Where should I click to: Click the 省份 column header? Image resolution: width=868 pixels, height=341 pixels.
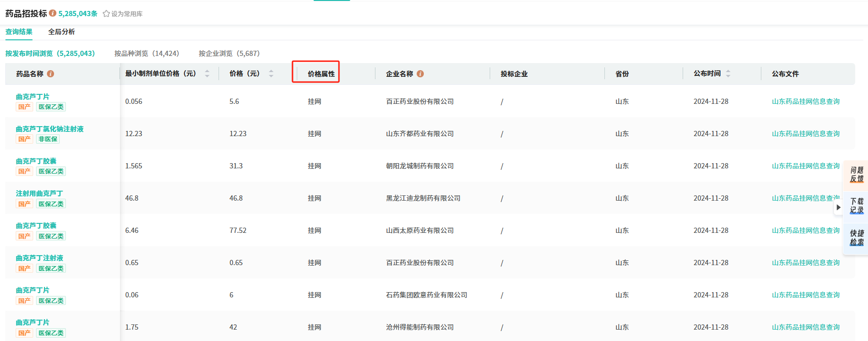(x=622, y=74)
